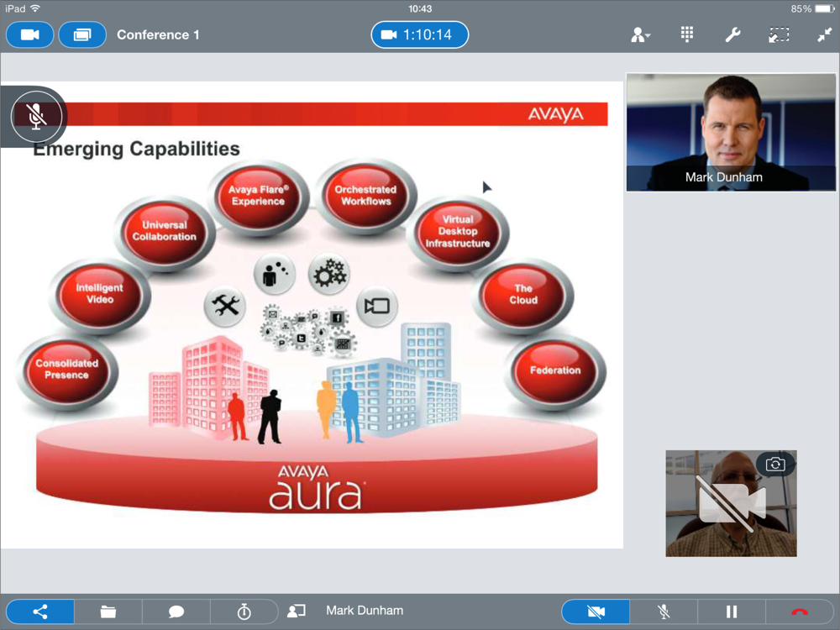Click the screen region selection icon
840x630 pixels.
pyautogui.click(x=779, y=34)
